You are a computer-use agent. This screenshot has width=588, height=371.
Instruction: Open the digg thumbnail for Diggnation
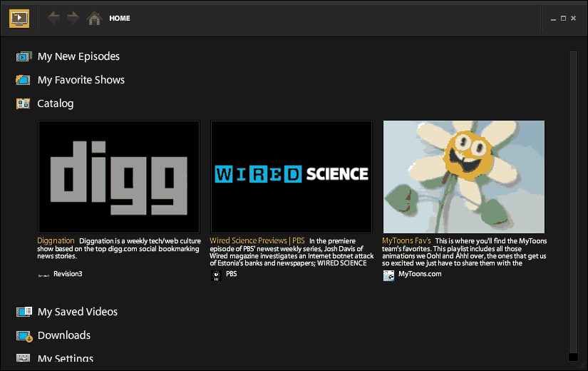coord(119,177)
